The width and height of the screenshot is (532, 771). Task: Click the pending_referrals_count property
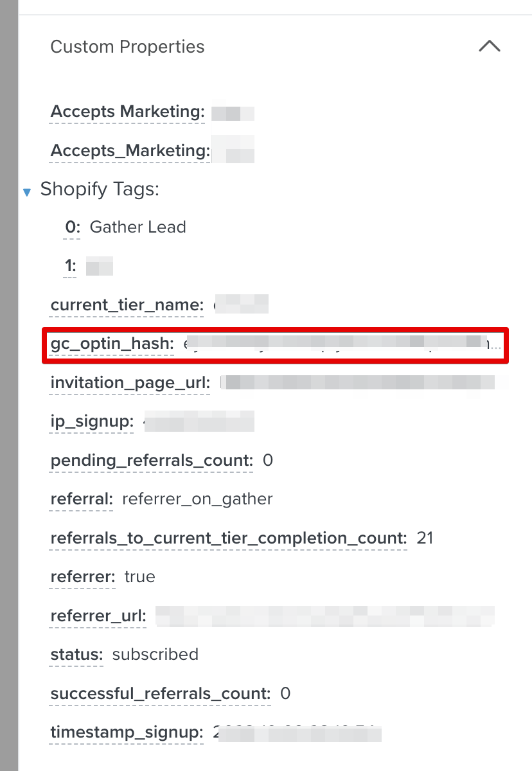150,461
